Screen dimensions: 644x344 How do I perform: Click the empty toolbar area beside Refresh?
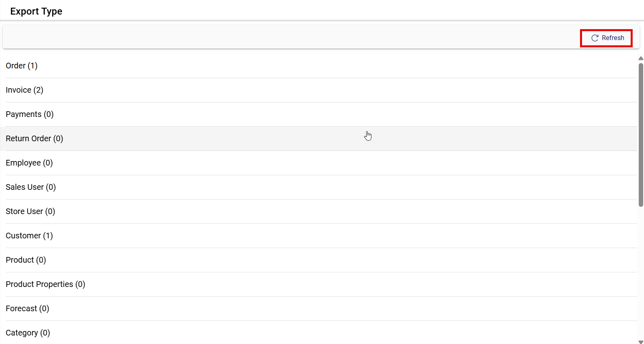click(284, 38)
